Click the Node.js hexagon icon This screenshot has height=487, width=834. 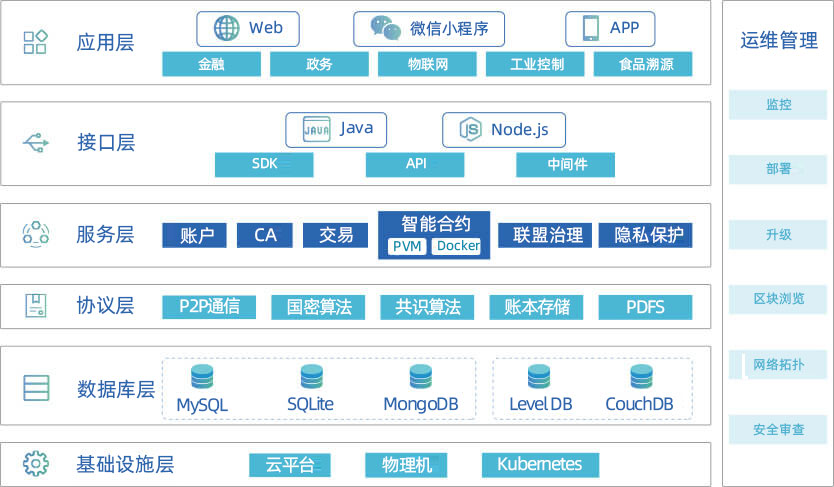click(x=469, y=130)
